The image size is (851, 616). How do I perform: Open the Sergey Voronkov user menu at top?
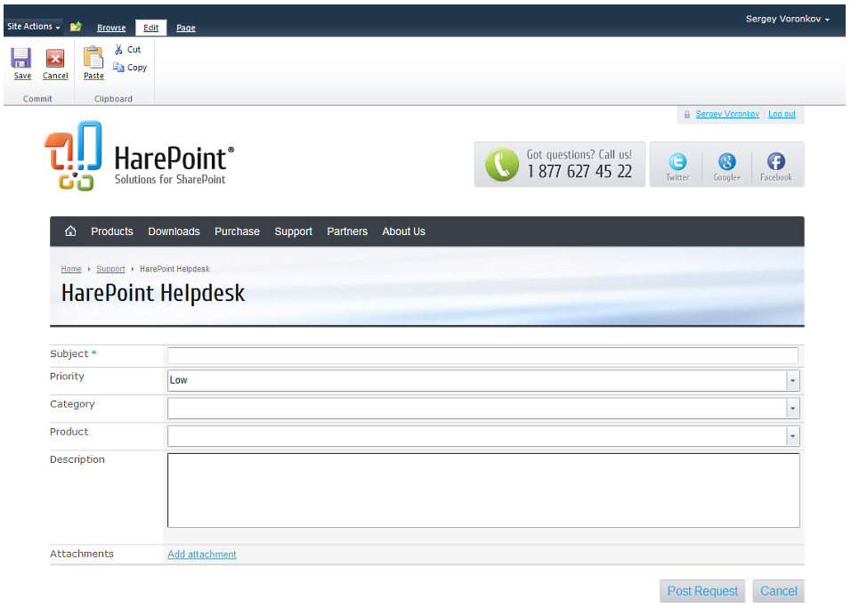[x=787, y=19]
